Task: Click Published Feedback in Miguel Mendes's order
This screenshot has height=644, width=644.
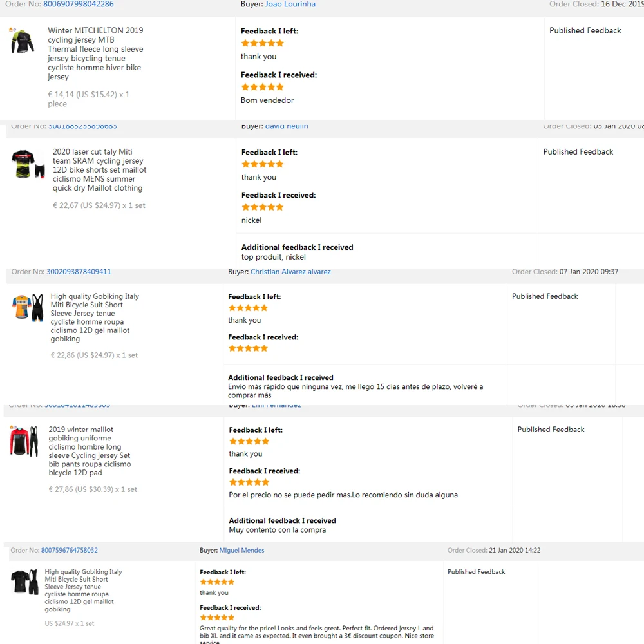Action: tap(476, 572)
